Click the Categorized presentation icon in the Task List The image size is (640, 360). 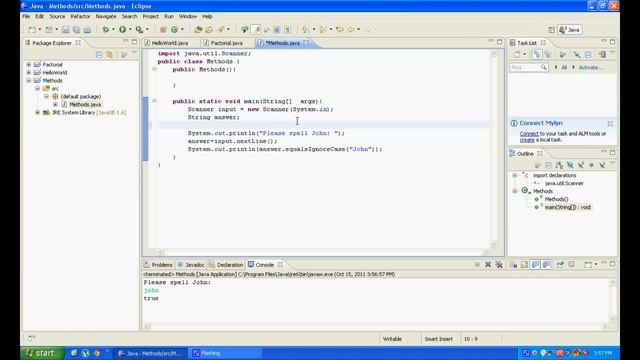(537, 54)
